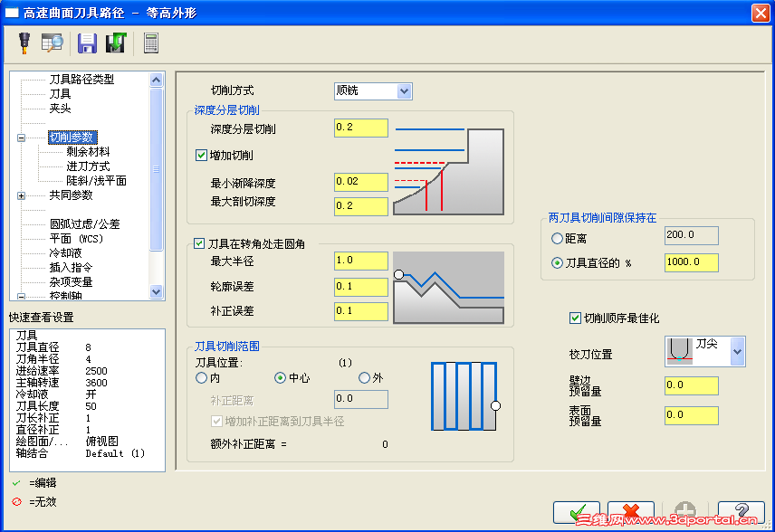The width and height of the screenshot is (775, 532).
Task: Open 平面 (WCS) tree item
Action: click(x=76, y=239)
